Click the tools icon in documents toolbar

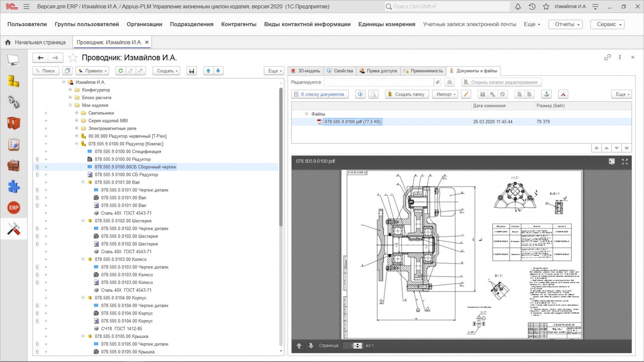[563, 94]
